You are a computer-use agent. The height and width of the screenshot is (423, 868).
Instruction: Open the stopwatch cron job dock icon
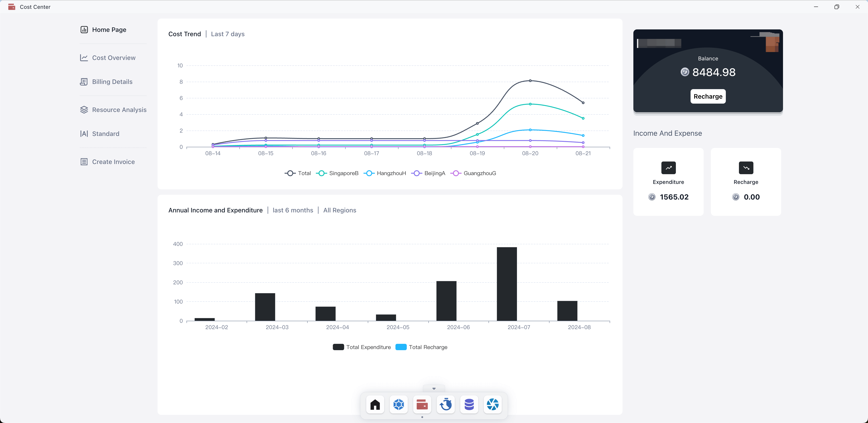[x=446, y=404]
